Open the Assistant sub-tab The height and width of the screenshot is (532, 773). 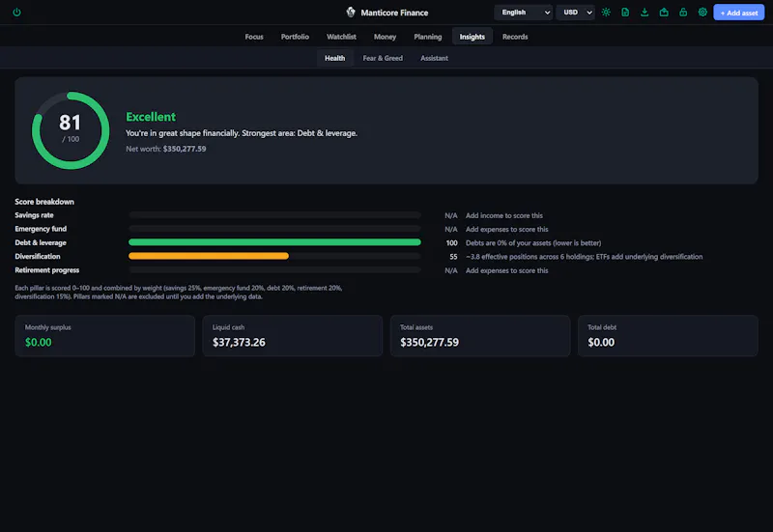[434, 58]
